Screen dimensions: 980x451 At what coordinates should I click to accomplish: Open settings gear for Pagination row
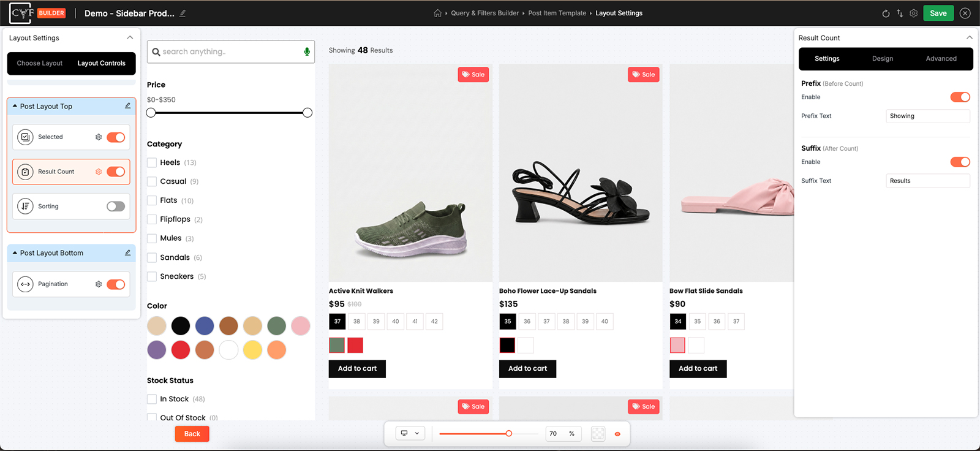click(99, 284)
